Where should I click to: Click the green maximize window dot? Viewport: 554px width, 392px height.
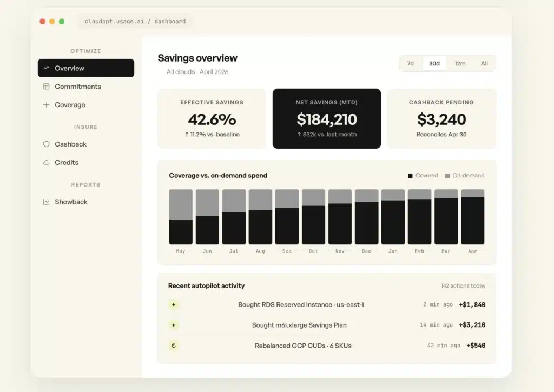[x=62, y=22]
